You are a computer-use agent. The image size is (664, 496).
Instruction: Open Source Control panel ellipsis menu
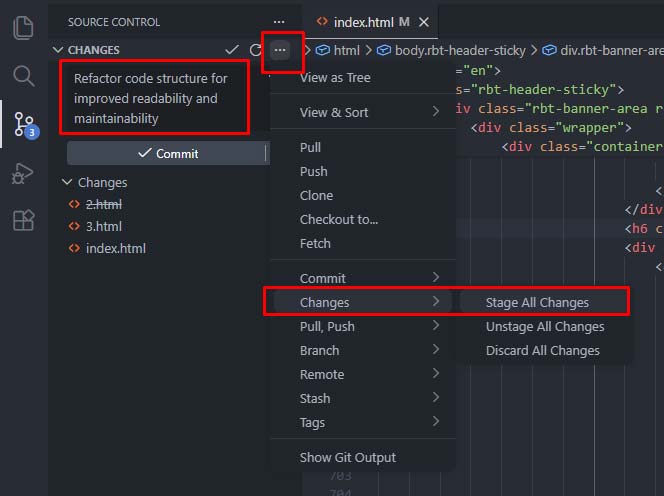(279, 22)
